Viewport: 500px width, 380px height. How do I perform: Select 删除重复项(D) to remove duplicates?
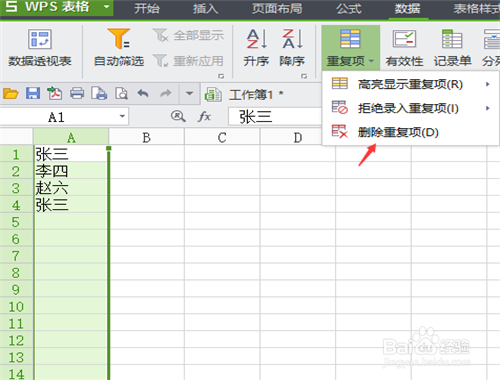pyautogui.click(x=411, y=132)
